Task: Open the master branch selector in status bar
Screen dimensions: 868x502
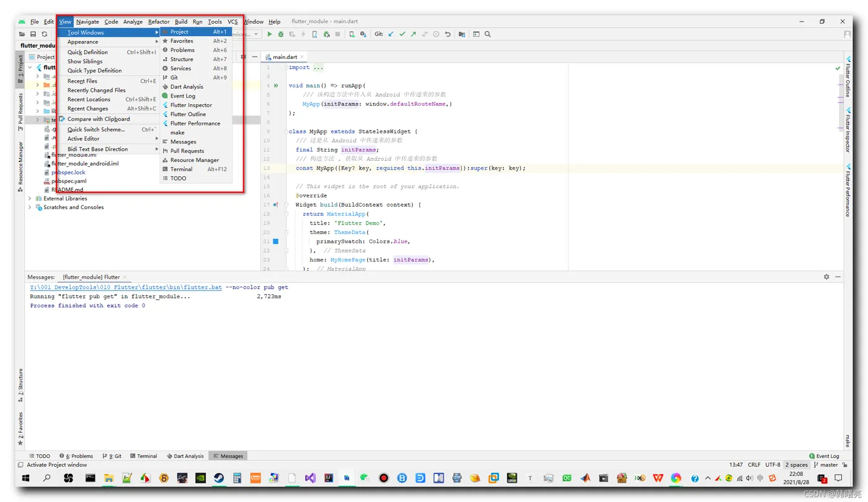Action: click(x=825, y=465)
